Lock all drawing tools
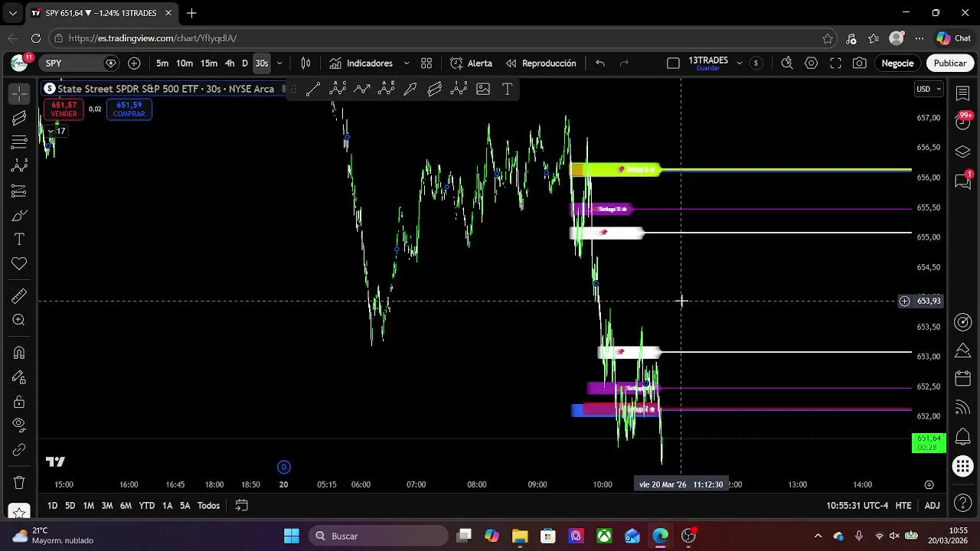 click(x=19, y=402)
